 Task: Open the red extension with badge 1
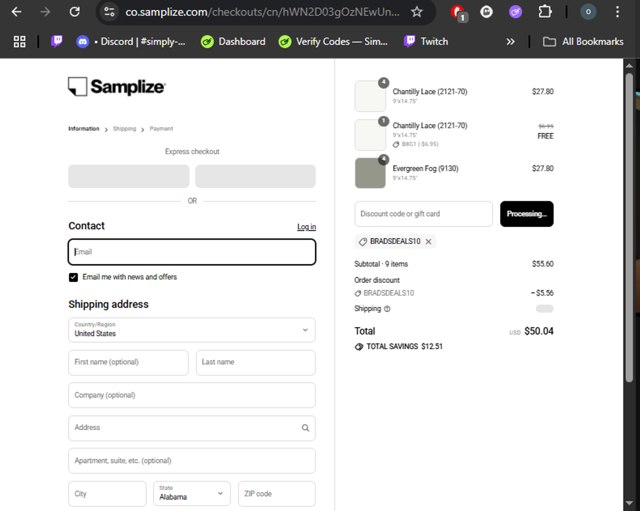click(458, 12)
